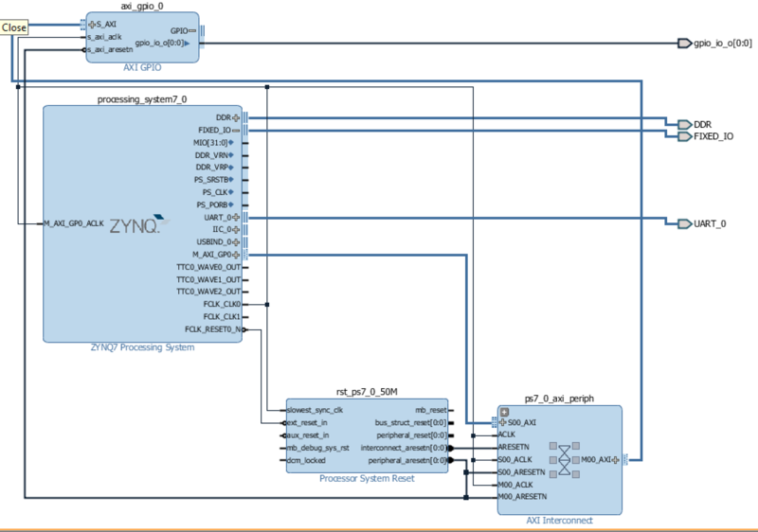
Task: Select the UART_0 external port
Action: (x=702, y=224)
